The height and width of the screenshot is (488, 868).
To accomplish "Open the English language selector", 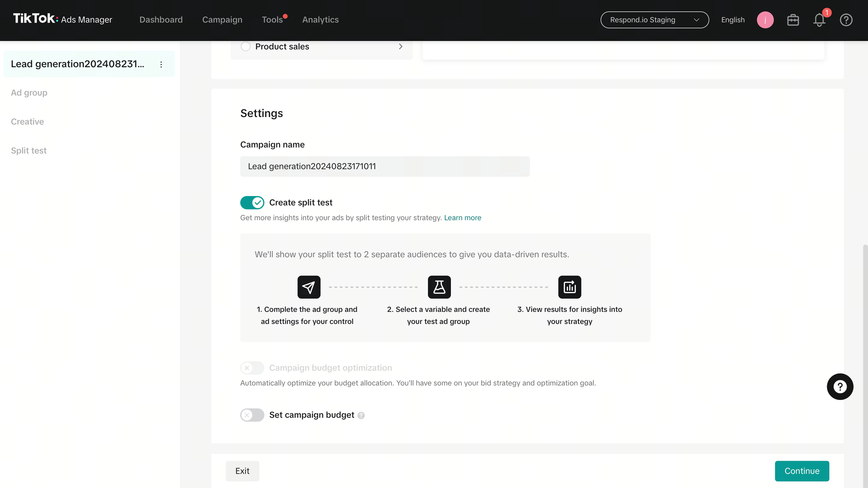I will coord(733,20).
